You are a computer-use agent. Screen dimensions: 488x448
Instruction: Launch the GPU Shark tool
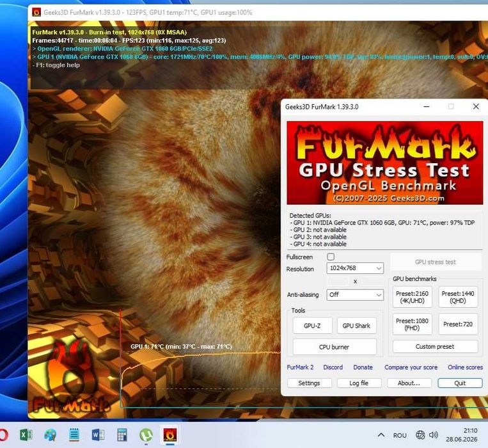pos(356,326)
